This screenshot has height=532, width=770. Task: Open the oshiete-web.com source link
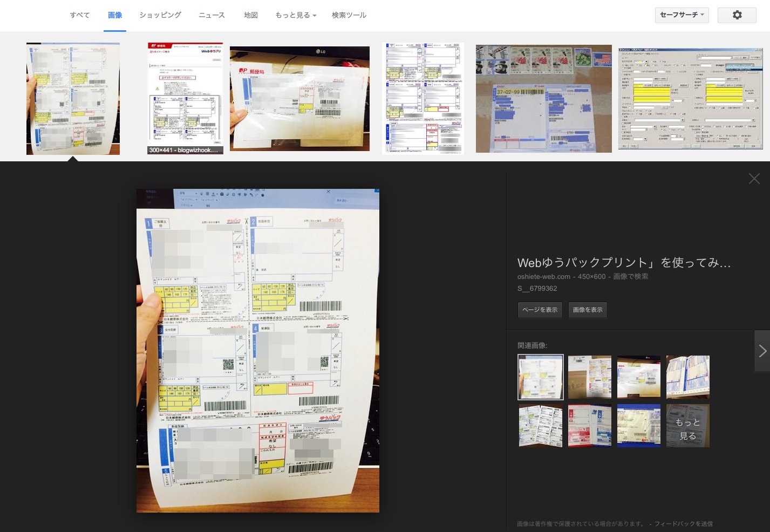544,276
